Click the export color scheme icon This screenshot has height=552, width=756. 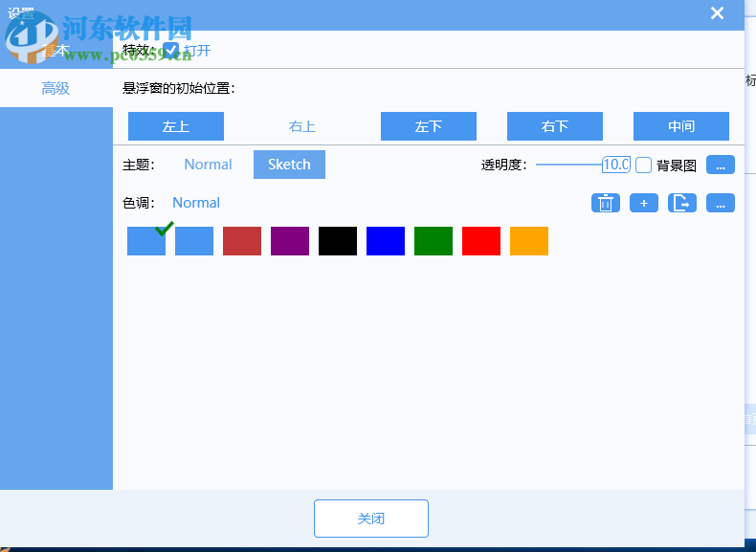click(681, 203)
